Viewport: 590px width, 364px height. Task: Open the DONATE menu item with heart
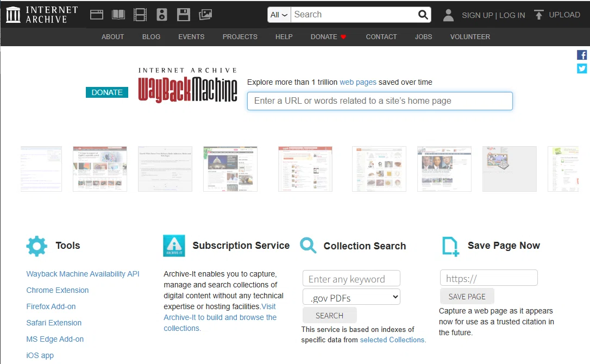click(x=328, y=37)
